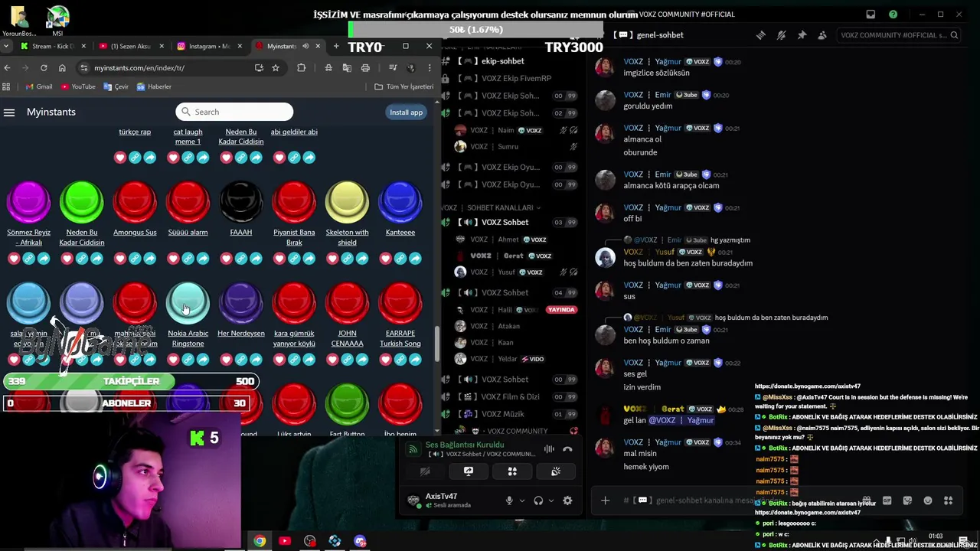Share the Süüüü alarm sound
The image size is (980, 551).
click(203, 259)
